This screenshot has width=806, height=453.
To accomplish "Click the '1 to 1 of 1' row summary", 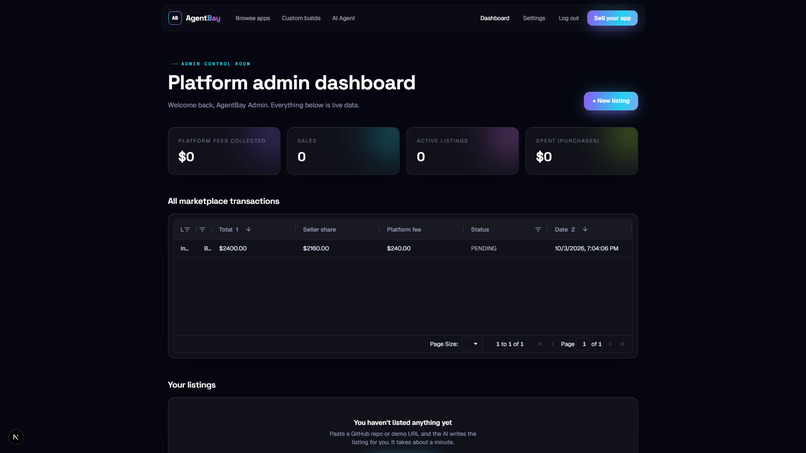I will click(x=510, y=344).
